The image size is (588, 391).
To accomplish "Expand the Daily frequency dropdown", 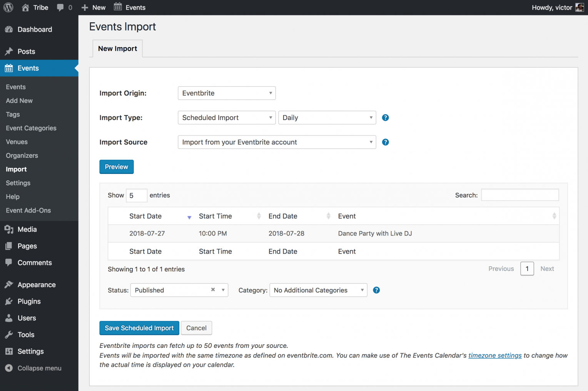I will [x=327, y=118].
